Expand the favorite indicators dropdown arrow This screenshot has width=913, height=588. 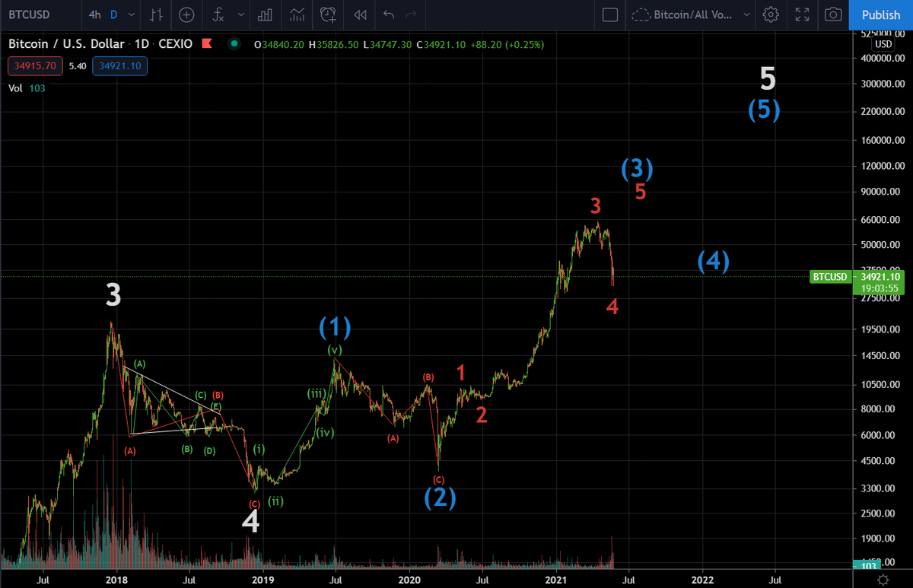tap(241, 14)
